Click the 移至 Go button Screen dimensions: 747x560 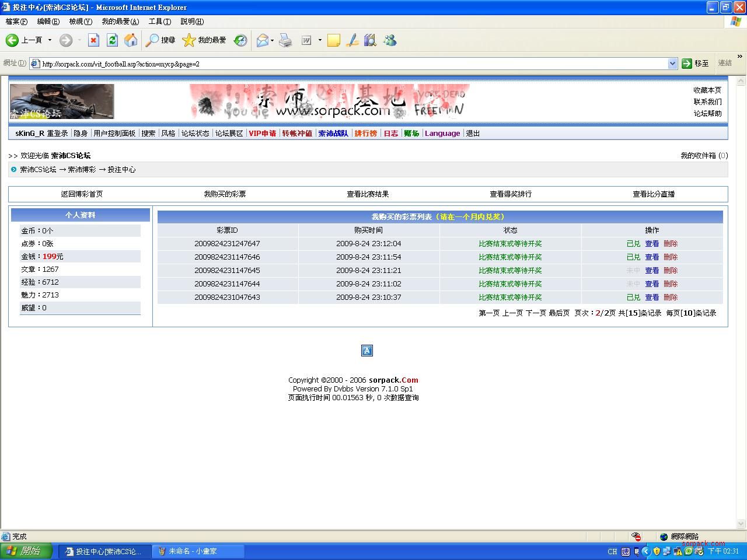coord(696,64)
